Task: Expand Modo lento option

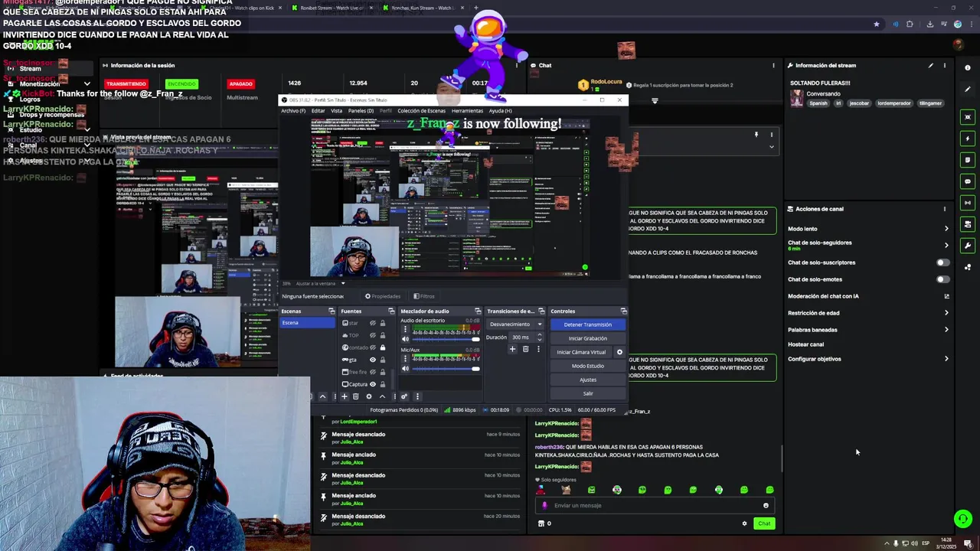Action: coord(946,229)
